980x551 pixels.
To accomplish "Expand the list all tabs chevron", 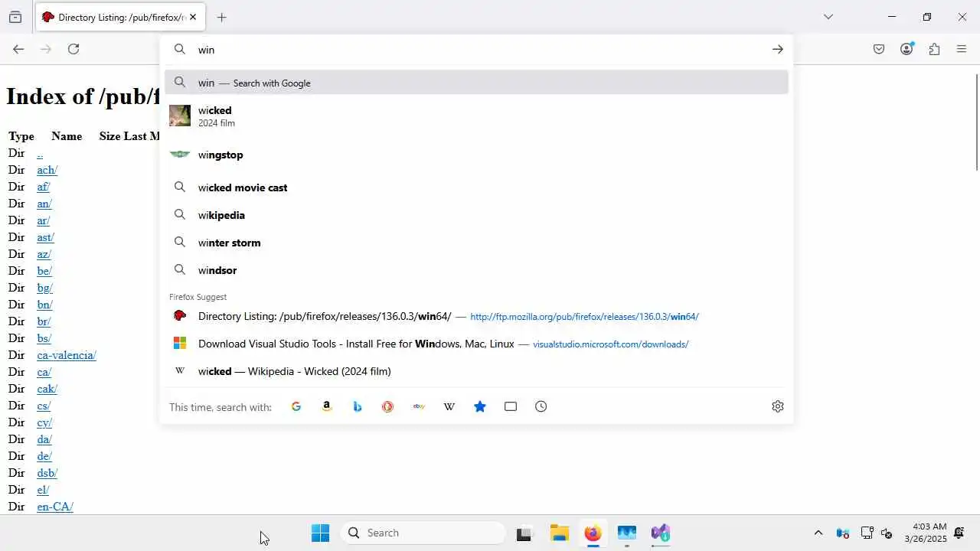I will (x=828, y=17).
